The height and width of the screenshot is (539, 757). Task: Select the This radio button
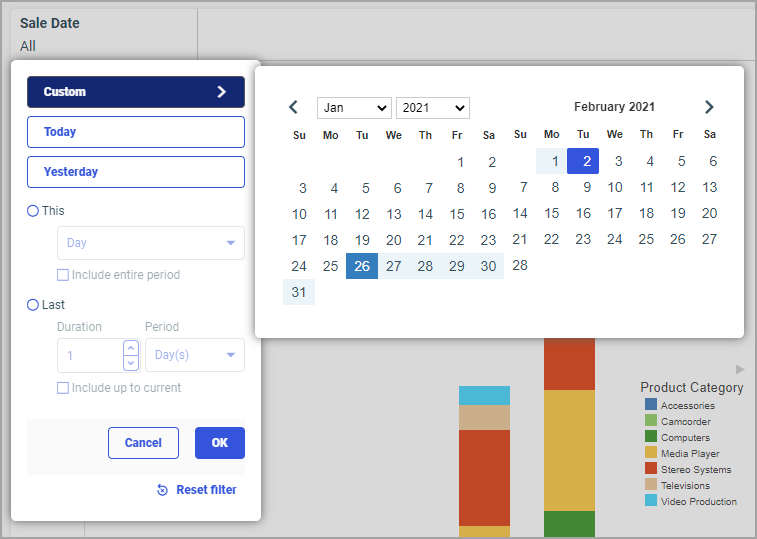point(33,211)
